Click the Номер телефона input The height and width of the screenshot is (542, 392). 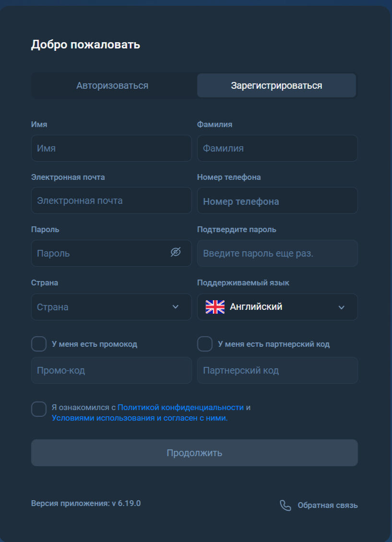[277, 201]
